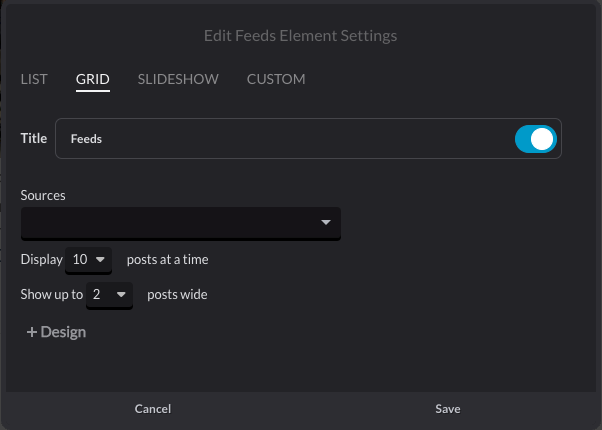Open the Display 10 posts dropdown
The image size is (602, 430).
[88, 260]
